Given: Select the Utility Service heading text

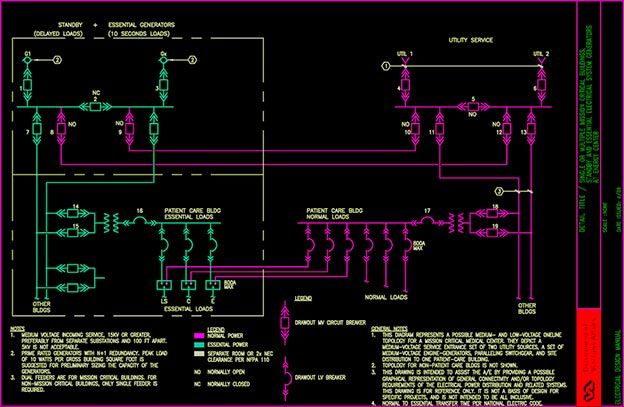Looking at the screenshot, I should 473,39.
